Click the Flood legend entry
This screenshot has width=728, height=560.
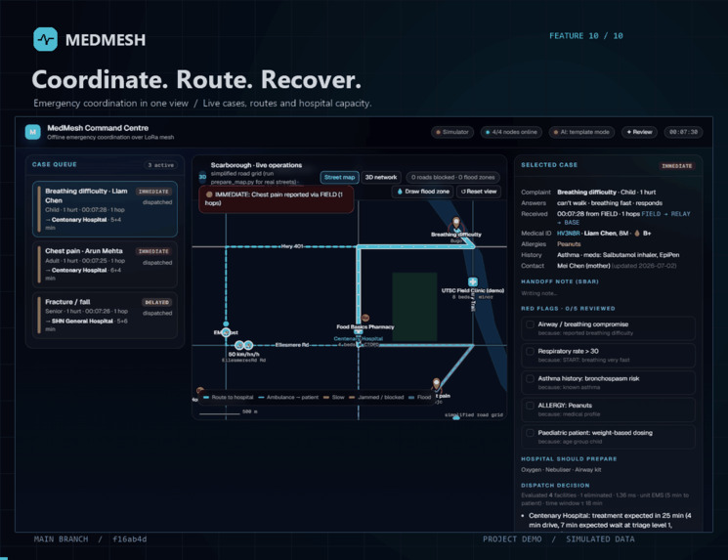click(420, 398)
